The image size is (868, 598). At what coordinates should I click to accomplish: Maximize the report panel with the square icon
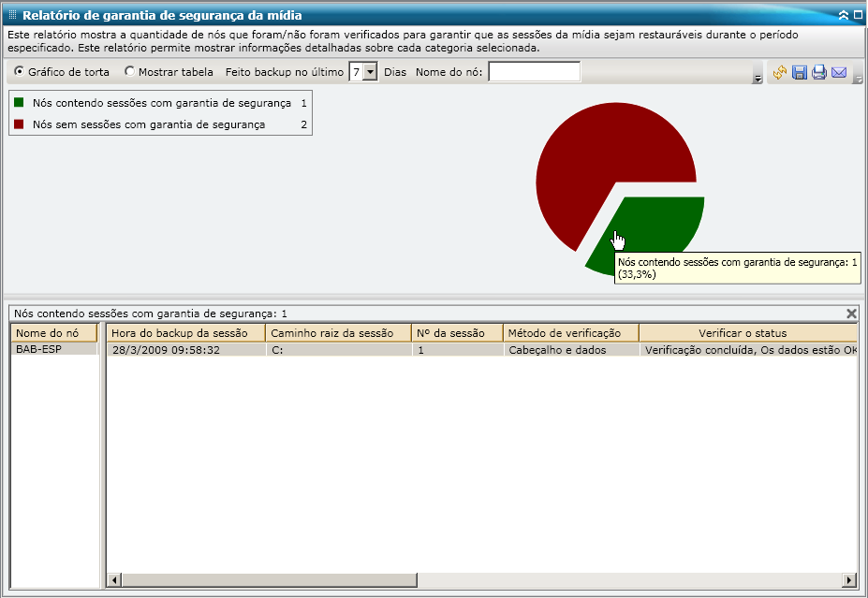coord(859,16)
